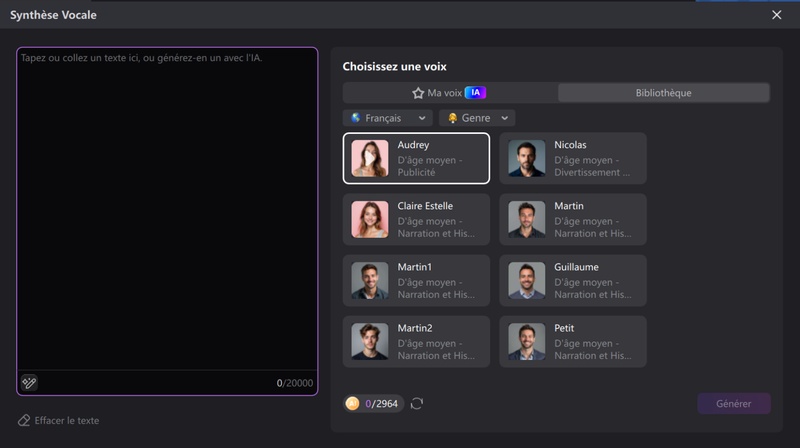Click the refresh credits icon
Screen dimensions: 800x448
pos(417,403)
